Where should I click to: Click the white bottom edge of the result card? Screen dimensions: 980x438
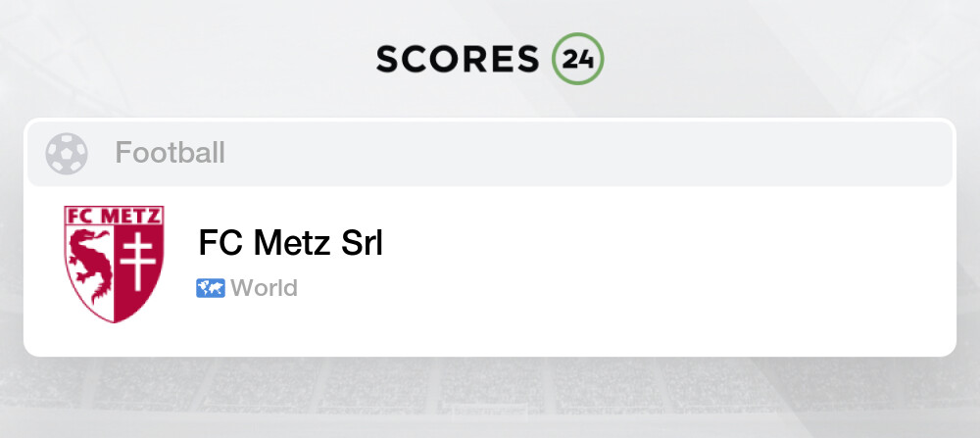pyautogui.click(x=490, y=345)
